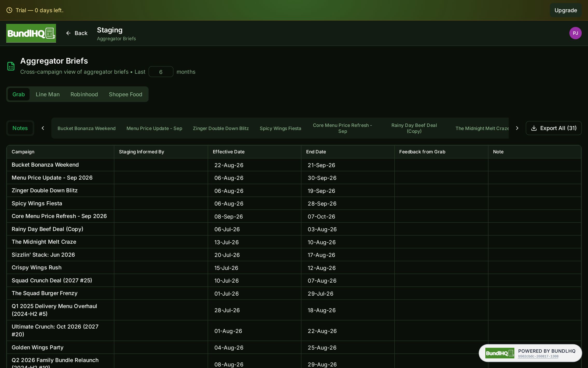Open Bucket Bonanza Weekend campaign tab
Screen dimensions: 588x368
point(87,128)
